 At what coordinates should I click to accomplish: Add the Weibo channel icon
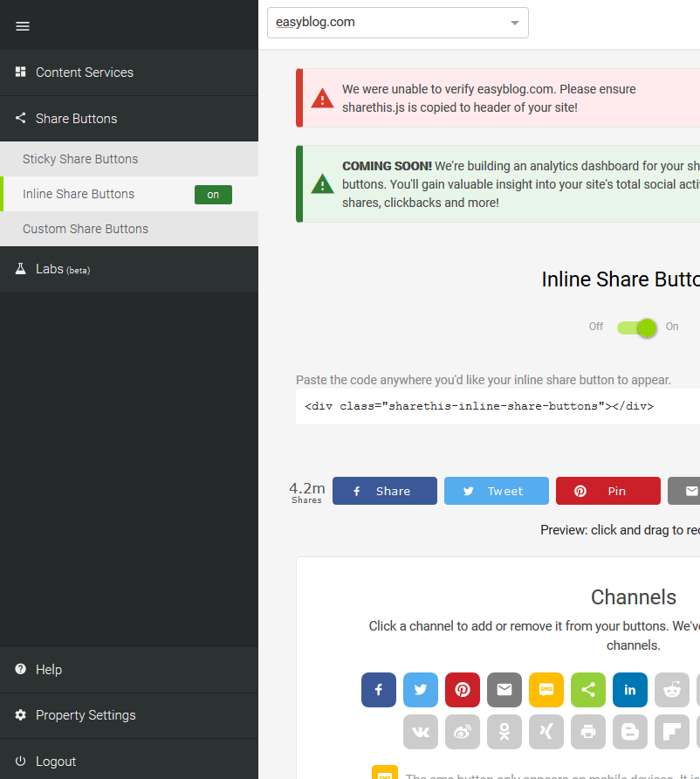coord(463,732)
